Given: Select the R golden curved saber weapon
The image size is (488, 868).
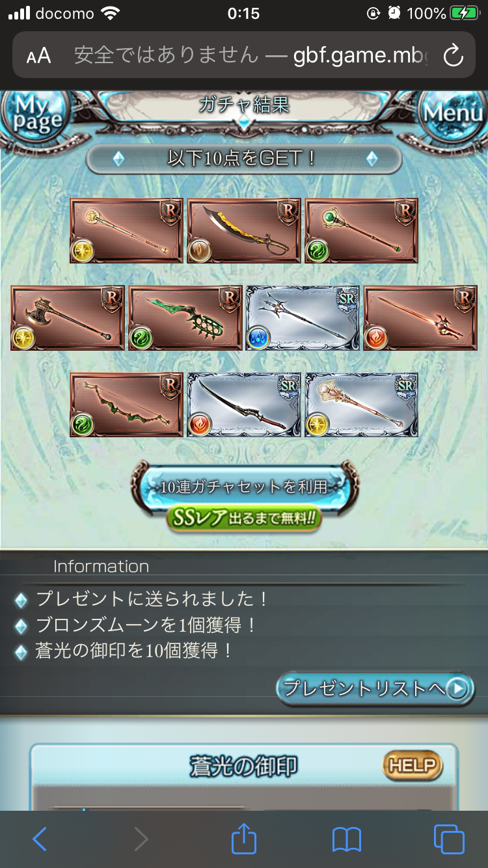Looking at the screenshot, I should tap(244, 231).
